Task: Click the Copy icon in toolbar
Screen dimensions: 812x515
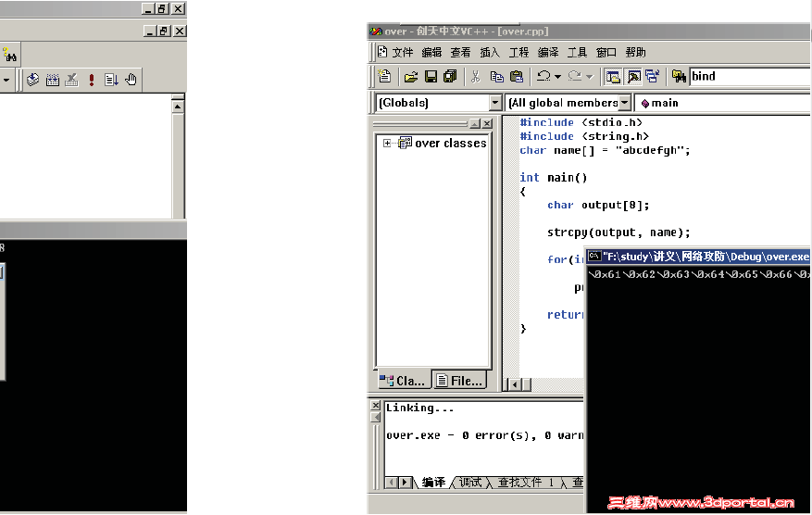Action: [496, 77]
